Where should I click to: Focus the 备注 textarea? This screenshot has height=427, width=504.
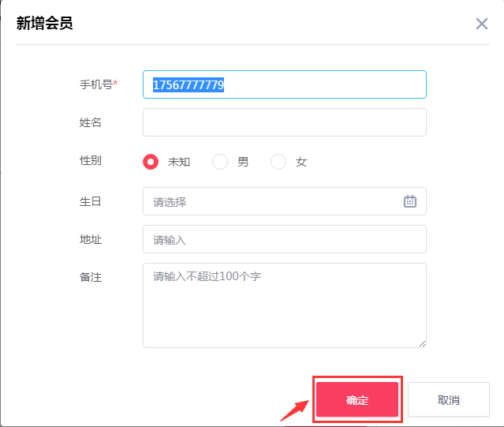(x=284, y=305)
